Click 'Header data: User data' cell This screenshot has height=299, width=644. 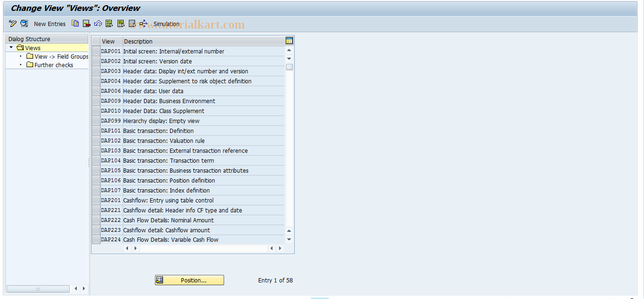click(x=204, y=91)
